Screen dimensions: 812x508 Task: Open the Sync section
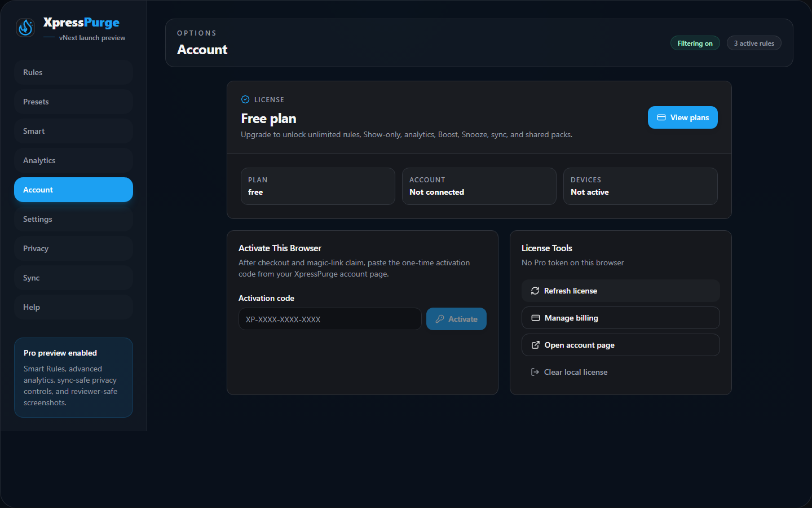click(73, 278)
